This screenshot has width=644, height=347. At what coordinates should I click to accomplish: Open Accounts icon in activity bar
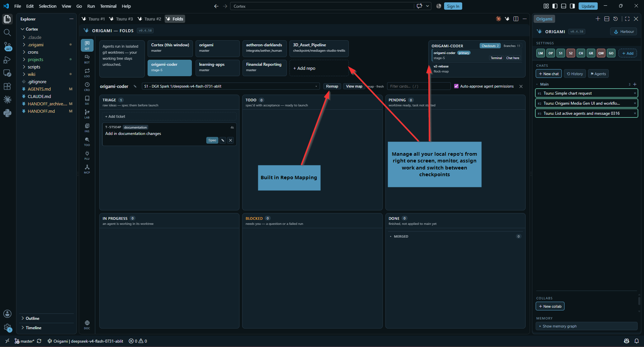[x=7, y=314]
